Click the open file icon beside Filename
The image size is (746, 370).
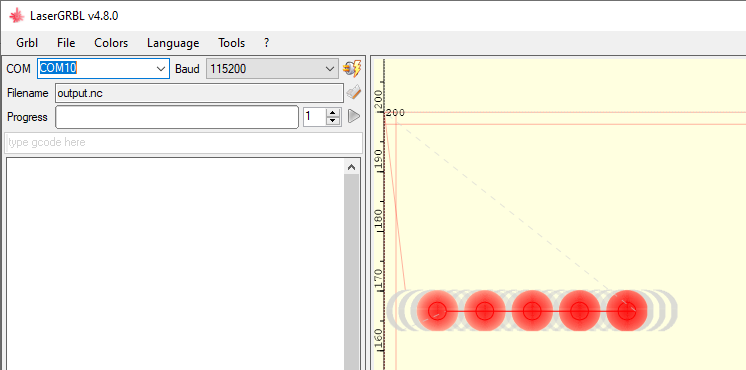point(353,93)
